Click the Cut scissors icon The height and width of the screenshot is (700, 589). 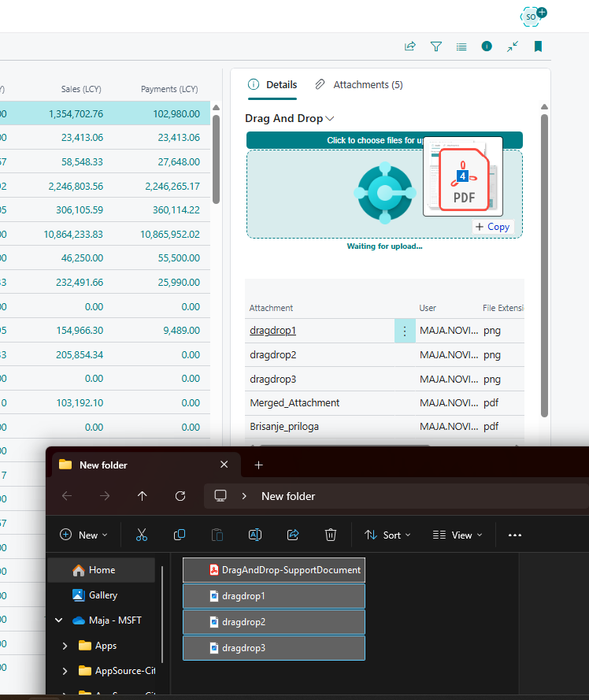point(142,535)
